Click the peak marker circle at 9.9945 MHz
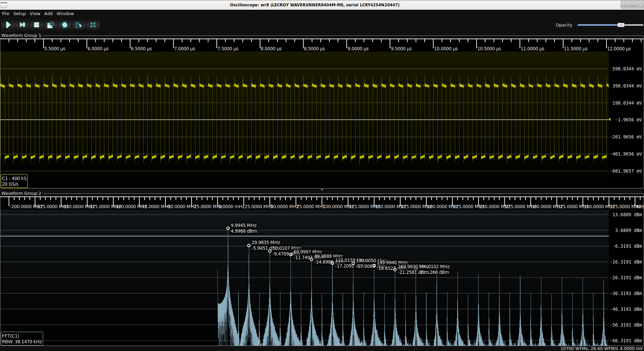The width and height of the screenshot is (644, 351). [x=228, y=228]
